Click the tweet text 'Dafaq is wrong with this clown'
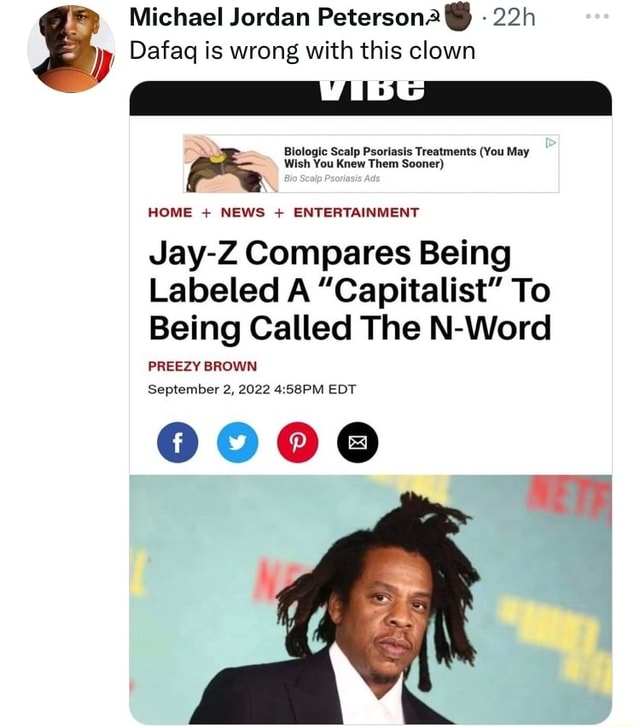The image size is (640, 727). (x=302, y=51)
